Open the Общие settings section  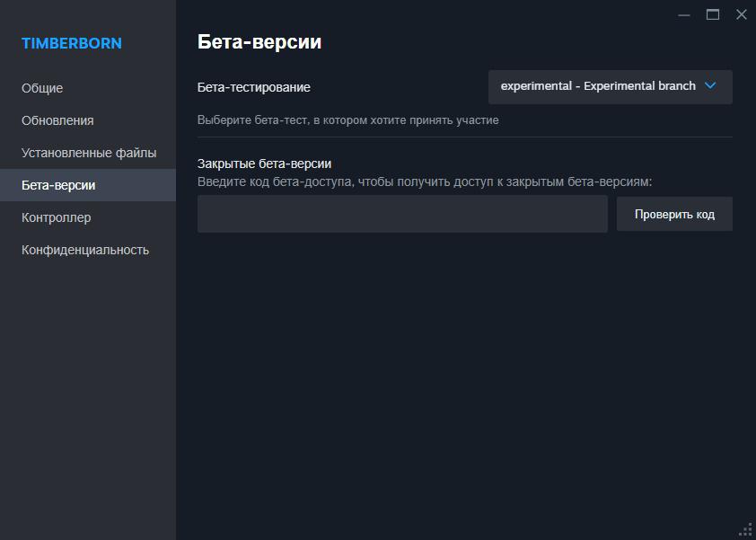pos(88,88)
